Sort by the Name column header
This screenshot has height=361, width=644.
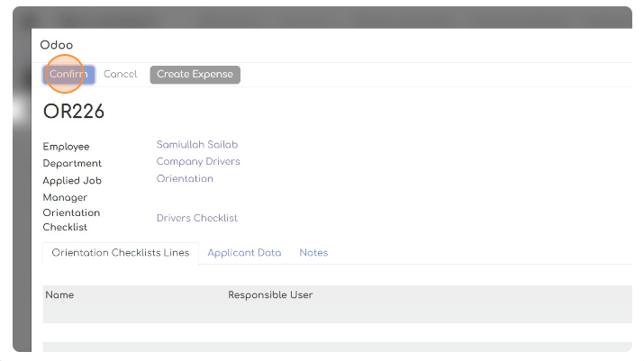point(59,295)
